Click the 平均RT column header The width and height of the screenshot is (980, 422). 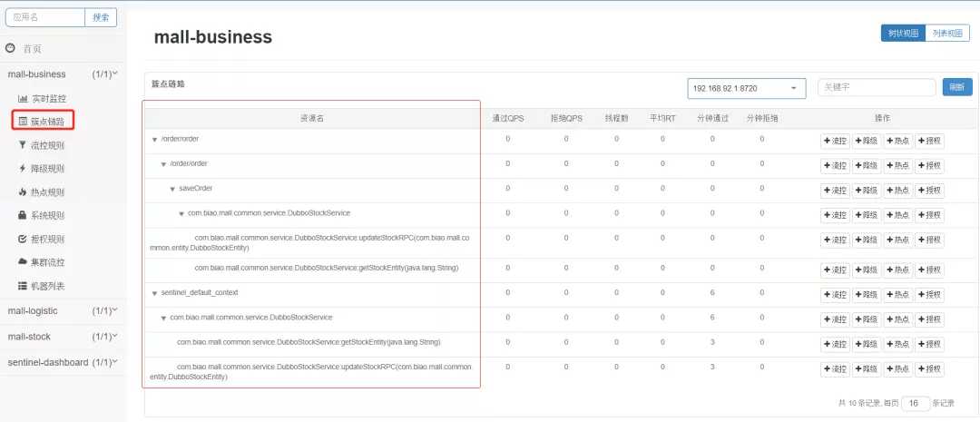pyautogui.click(x=662, y=118)
